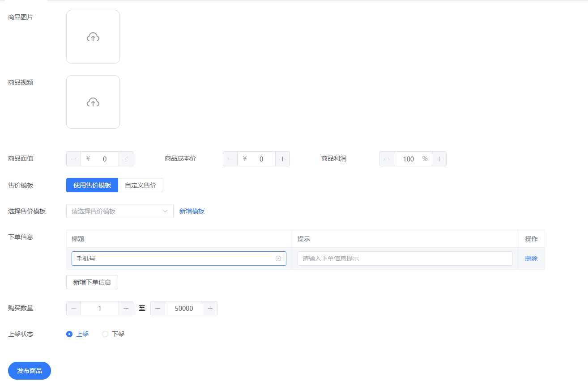
Task: Open the 请选择售价模板 dropdown
Action: 119,211
